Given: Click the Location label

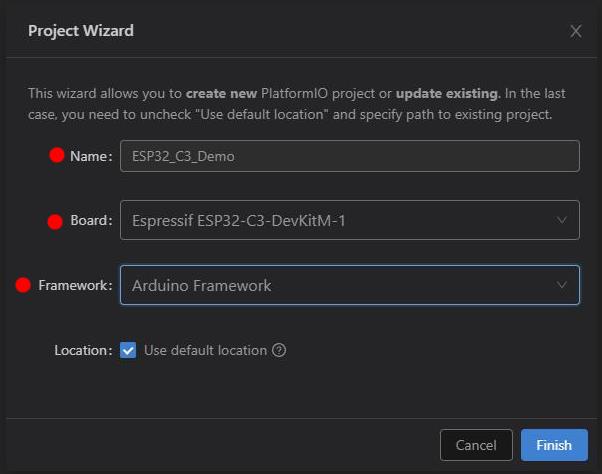Looking at the screenshot, I should [84, 350].
